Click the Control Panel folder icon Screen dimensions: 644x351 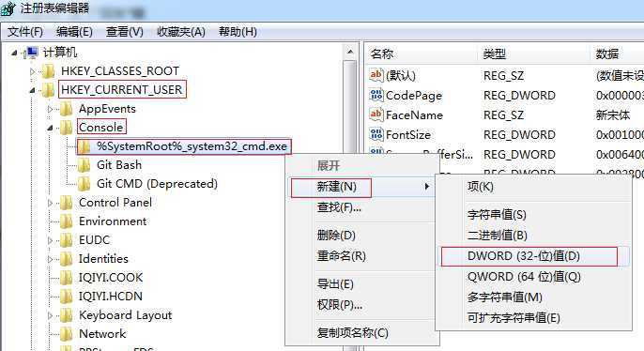pyautogui.click(x=66, y=203)
